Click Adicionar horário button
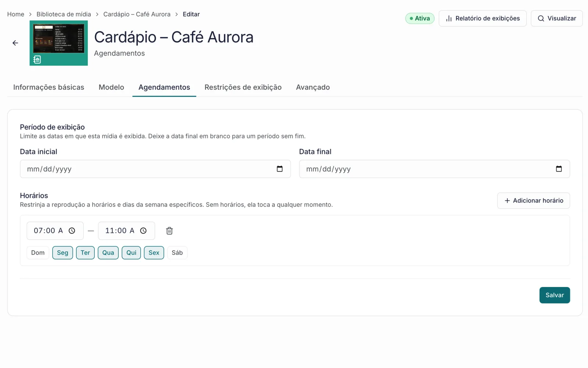The height and width of the screenshot is (368, 588). (534, 201)
